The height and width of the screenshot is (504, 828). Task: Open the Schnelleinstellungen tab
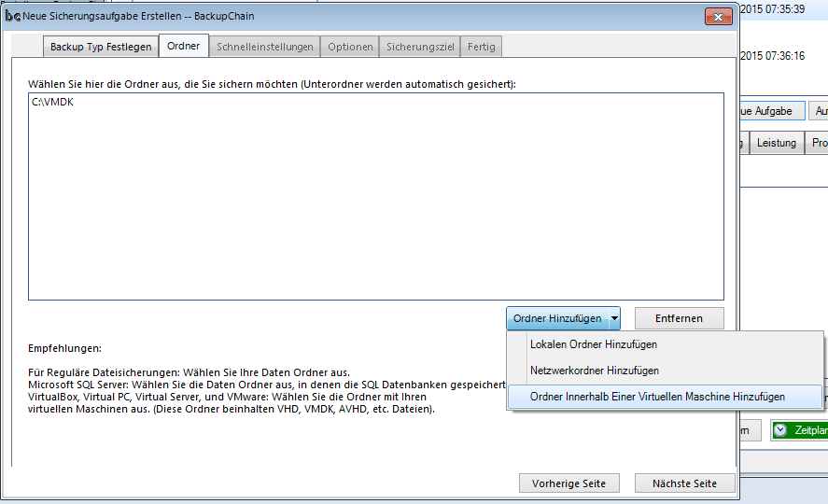point(264,47)
